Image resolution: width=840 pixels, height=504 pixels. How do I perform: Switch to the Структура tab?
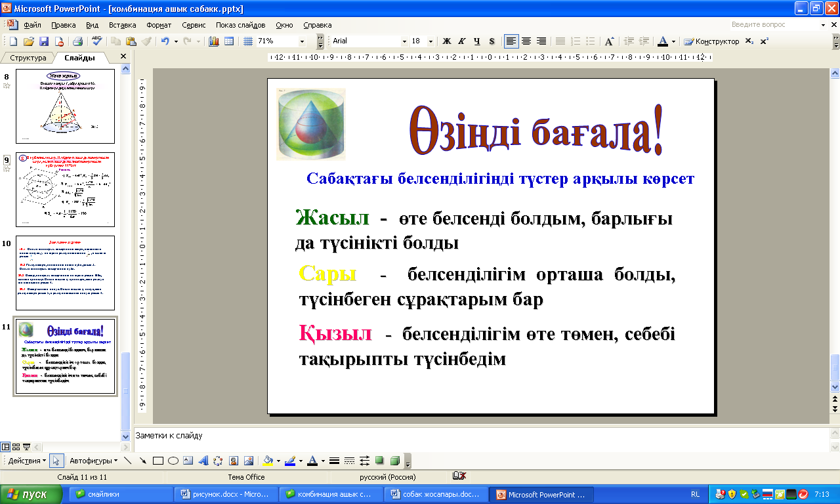click(x=28, y=58)
